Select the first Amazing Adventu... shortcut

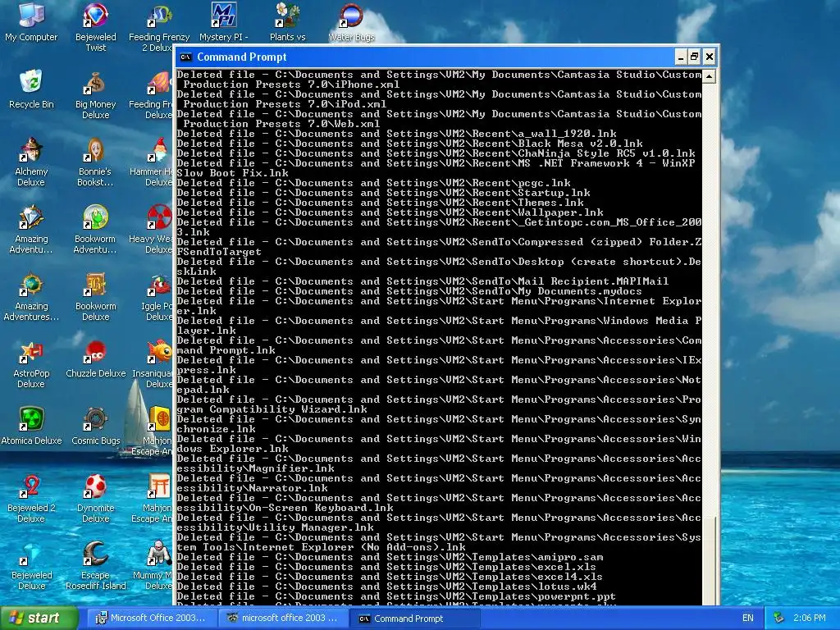coord(31,230)
